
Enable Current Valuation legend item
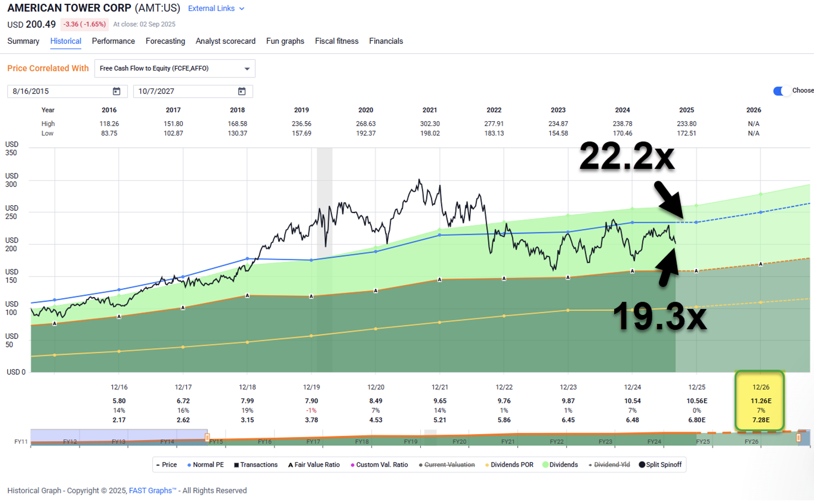[x=447, y=465]
